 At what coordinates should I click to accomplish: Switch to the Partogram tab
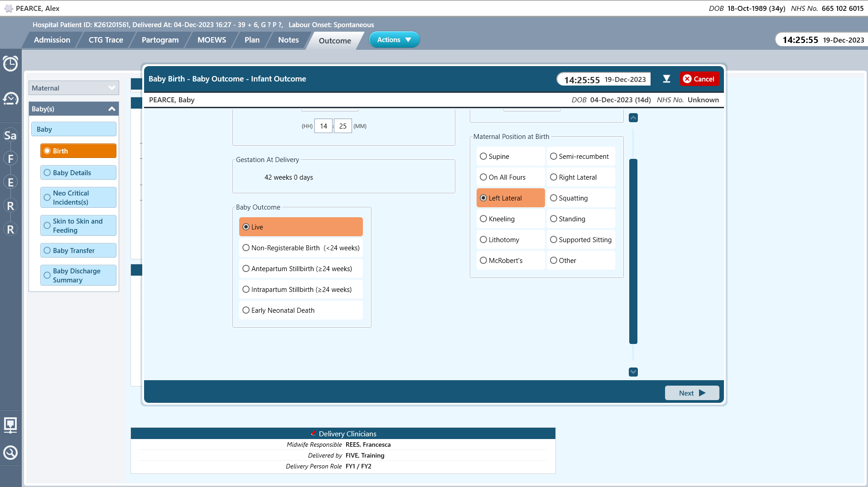160,40
